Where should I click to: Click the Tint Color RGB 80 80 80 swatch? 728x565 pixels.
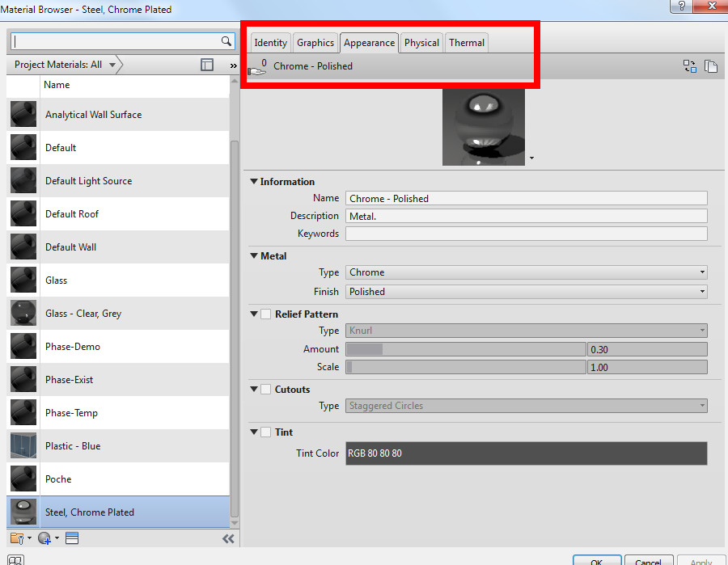coord(527,453)
